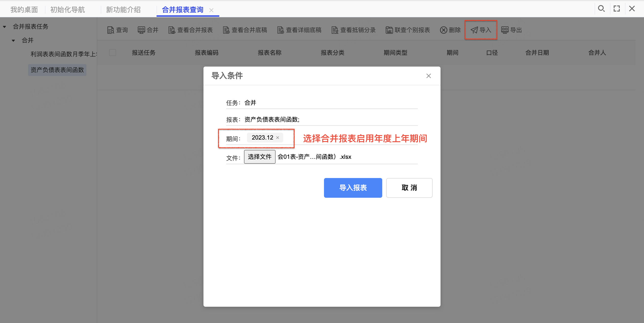The image size is (644, 323).
Task: Click the 期间 column header
Action: pos(452,53)
